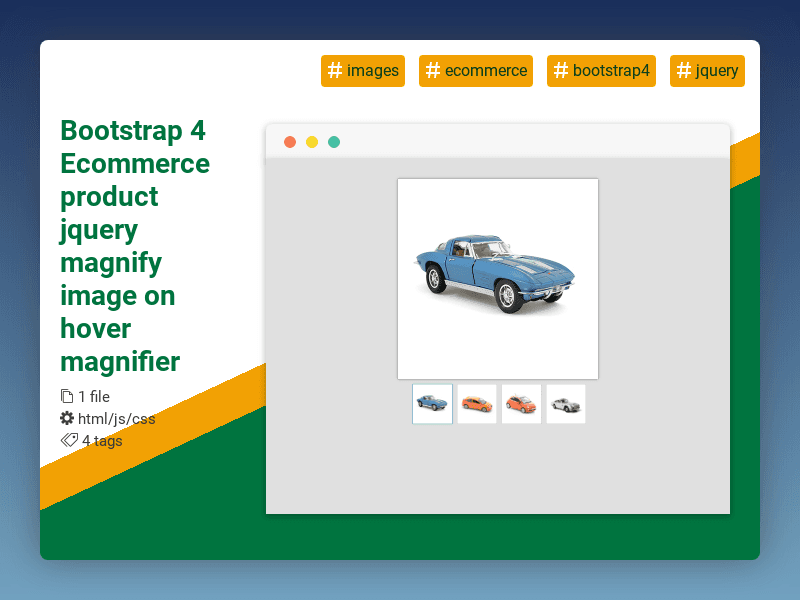This screenshot has width=800, height=600.
Task: Click the '1 file' label
Action: click(x=94, y=396)
